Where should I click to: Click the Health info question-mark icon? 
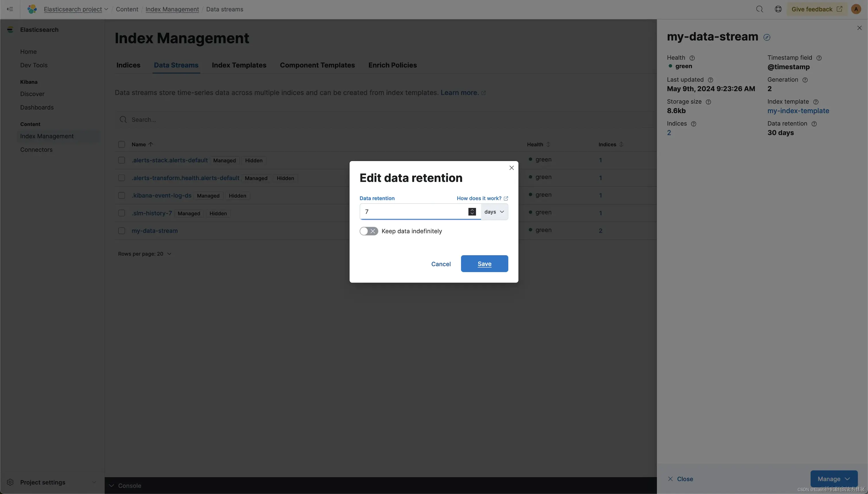pyautogui.click(x=692, y=58)
